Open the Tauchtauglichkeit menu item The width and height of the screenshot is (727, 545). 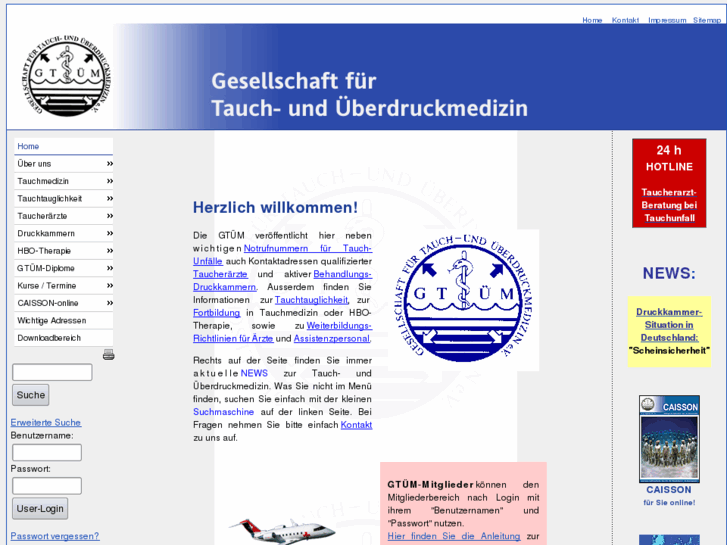pyautogui.click(x=64, y=199)
